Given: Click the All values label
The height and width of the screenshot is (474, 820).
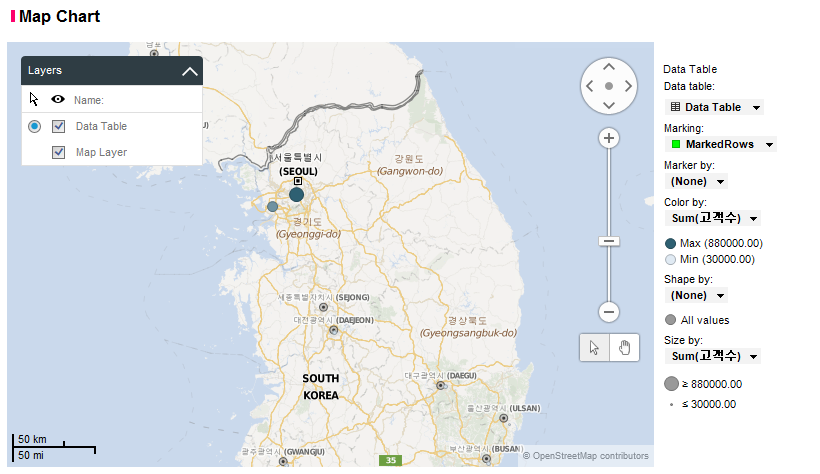Looking at the screenshot, I should pyautogui.click(x=705, y=320).
